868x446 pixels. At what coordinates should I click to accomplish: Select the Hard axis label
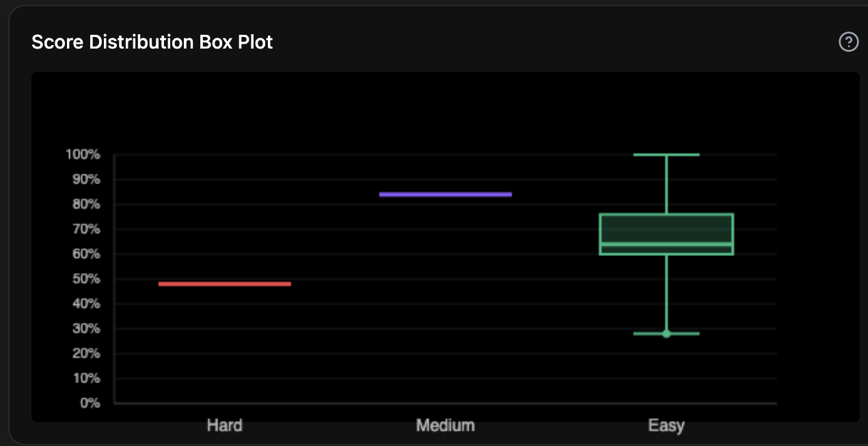point(224,425)
